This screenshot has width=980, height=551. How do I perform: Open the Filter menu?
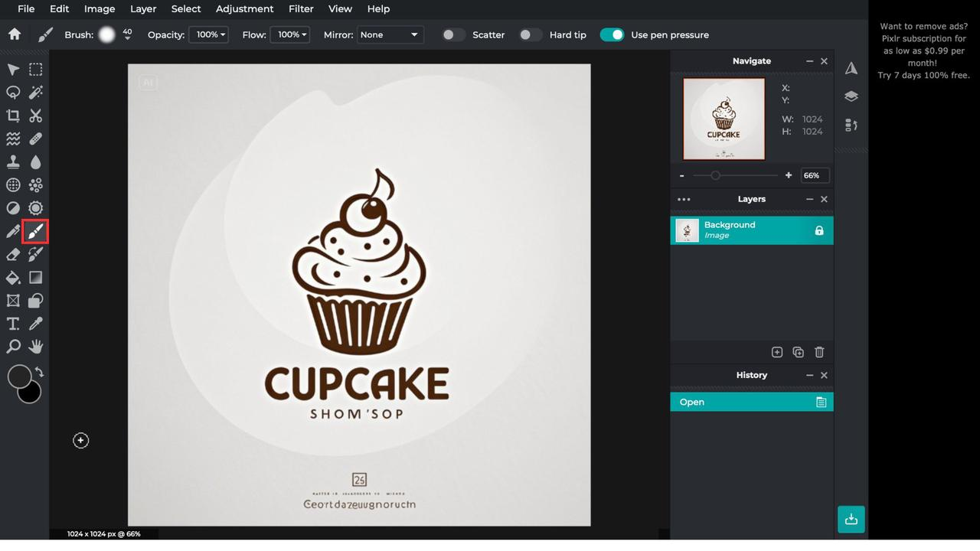(x=301, y=9)
